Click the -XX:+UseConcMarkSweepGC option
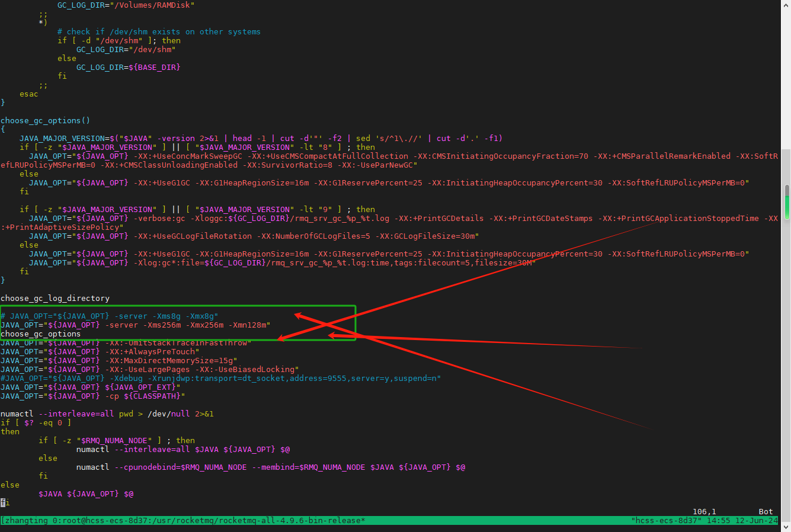Screen dimensions: 791x532 coord(188,156)
